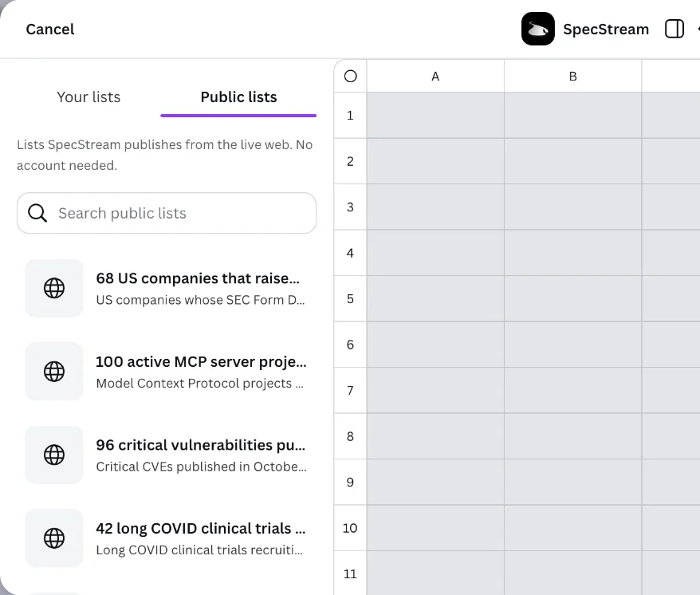Image resolution: width=700 pixels, height=595 pixels.
Task: Open the 100 active MCP server list
Action: (167, 372)
